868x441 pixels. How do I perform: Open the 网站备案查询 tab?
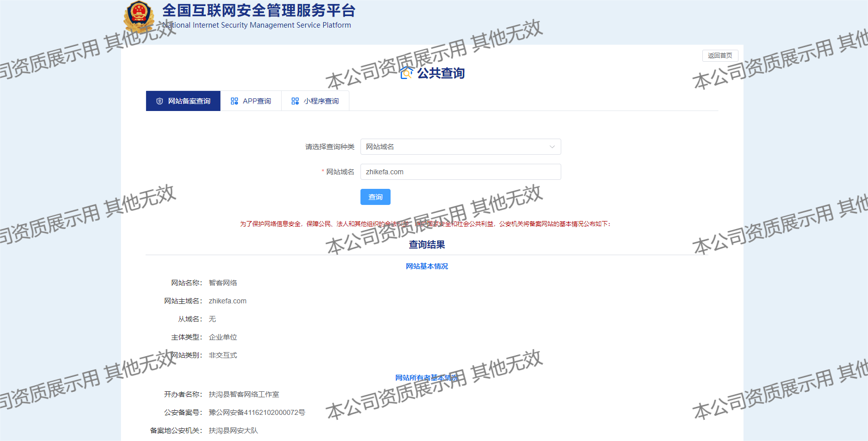183,101
